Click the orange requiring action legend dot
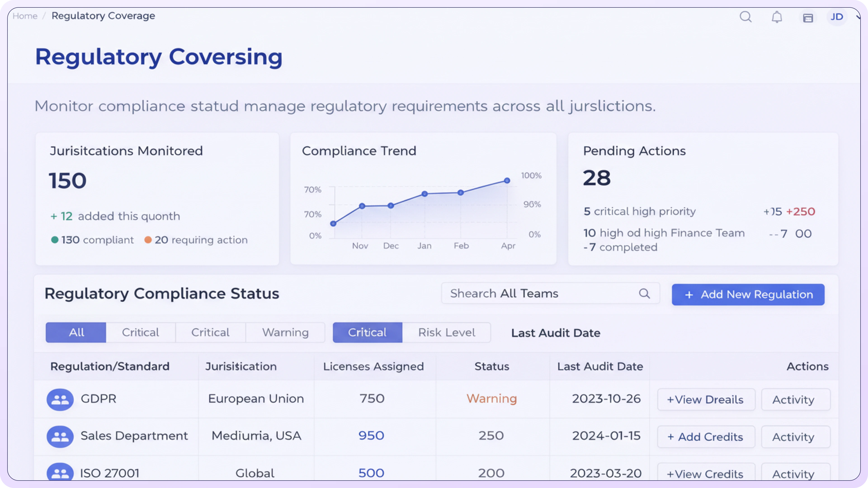Screen dimensions: 868x488 click(148, 240)
